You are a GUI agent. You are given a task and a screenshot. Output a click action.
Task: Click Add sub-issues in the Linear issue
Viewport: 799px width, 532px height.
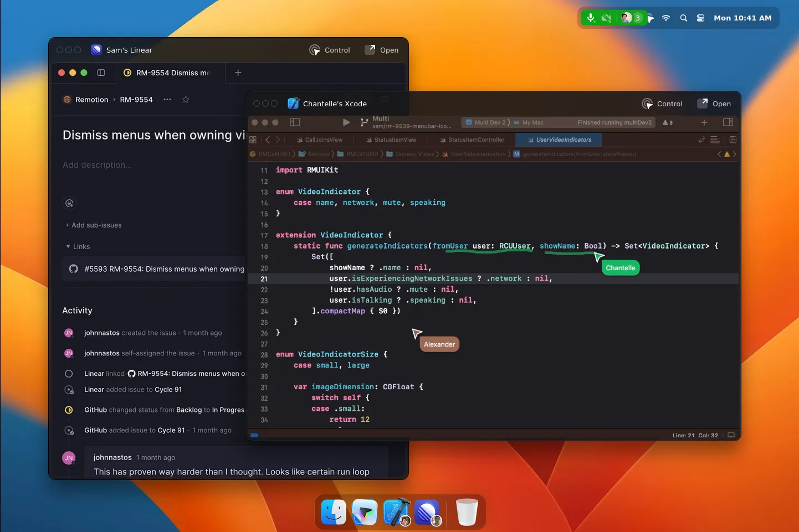pos(93,225)
